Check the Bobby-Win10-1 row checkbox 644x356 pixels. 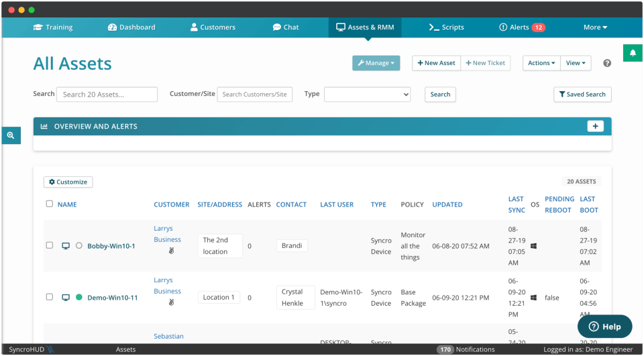pos(49,245)
